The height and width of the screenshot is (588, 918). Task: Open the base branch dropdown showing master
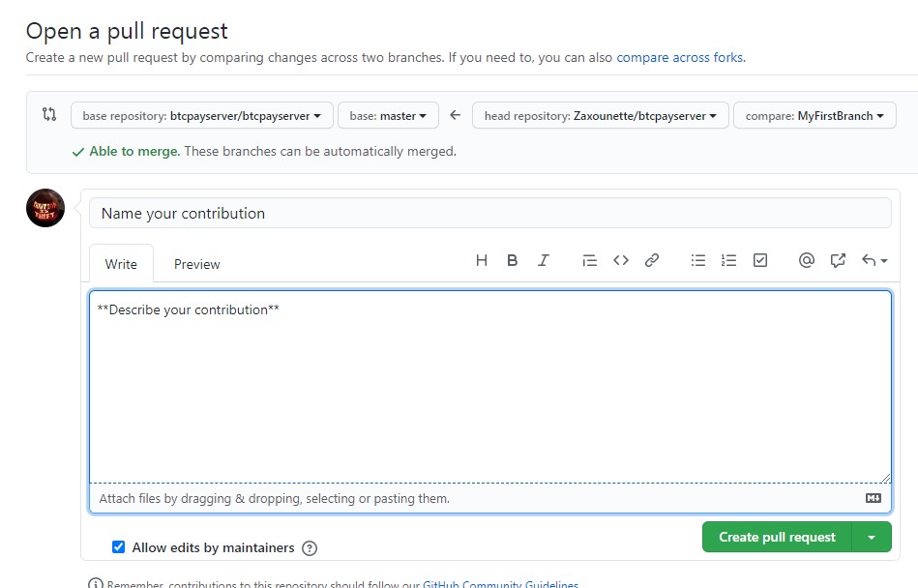388,114
